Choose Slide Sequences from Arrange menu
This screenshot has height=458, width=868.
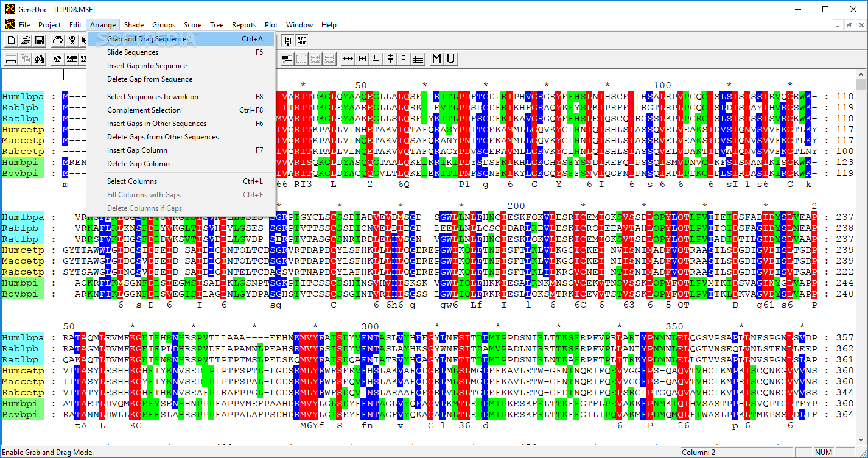coord(181,52)
